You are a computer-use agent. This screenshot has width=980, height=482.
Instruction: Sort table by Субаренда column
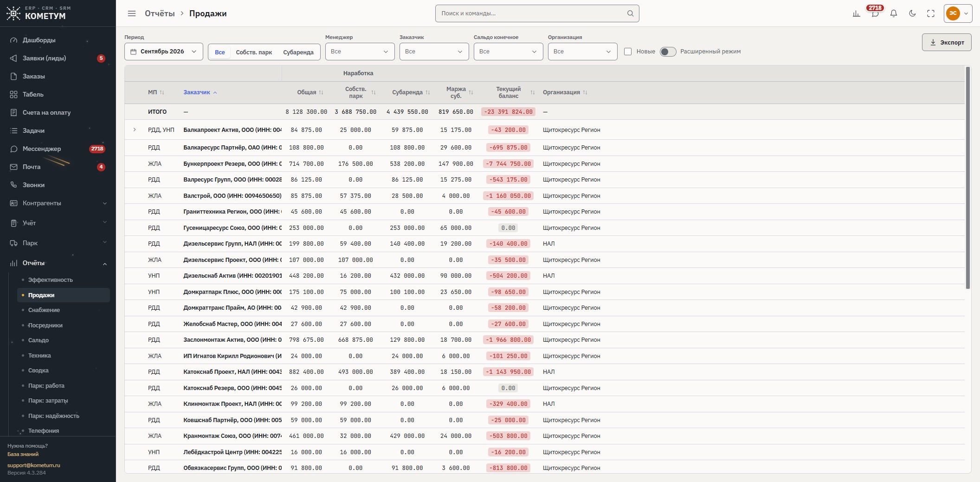pyautogui.click(x=411, y=92)
